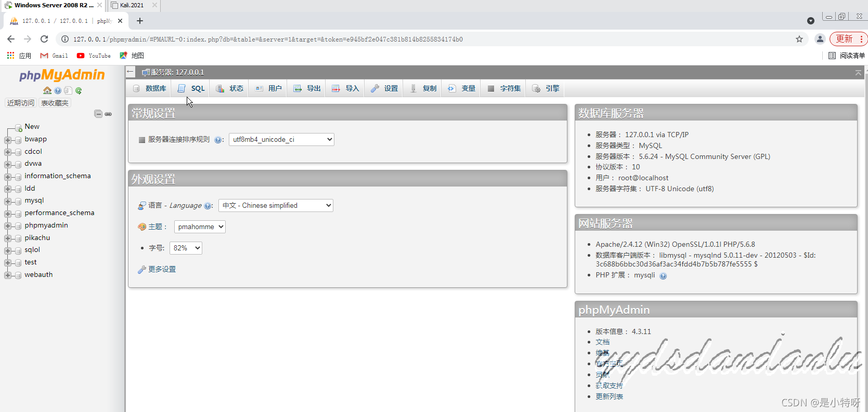This screenshot has height=412, width=868.
Task: Open the Language dropdown
Action: 276,205
